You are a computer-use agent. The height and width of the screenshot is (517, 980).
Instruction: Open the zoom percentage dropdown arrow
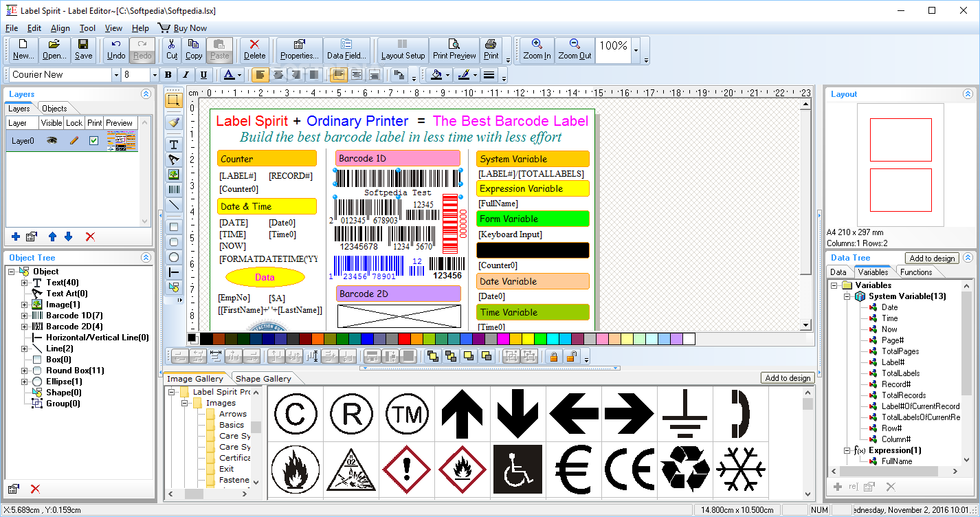click(x=636, y=50)
